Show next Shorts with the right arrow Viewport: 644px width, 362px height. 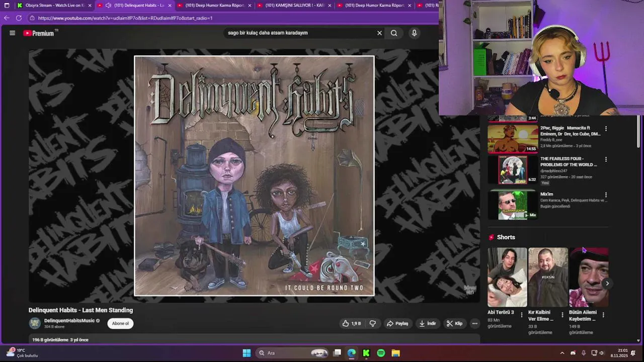point(607,284)
